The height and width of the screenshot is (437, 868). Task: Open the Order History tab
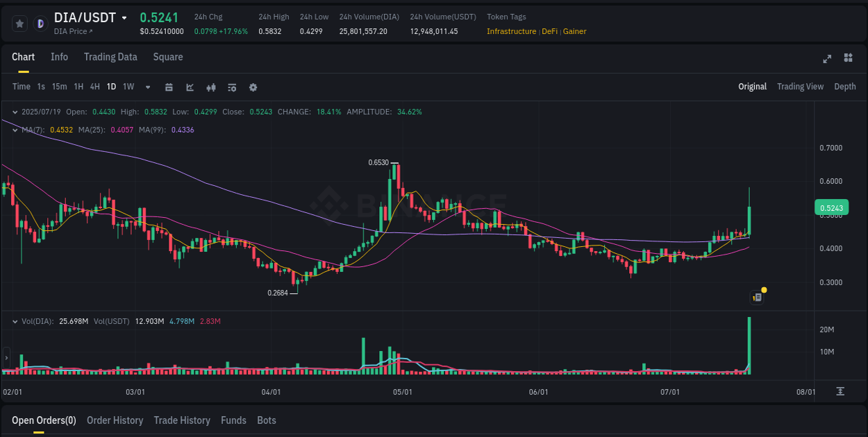[115, 420]
